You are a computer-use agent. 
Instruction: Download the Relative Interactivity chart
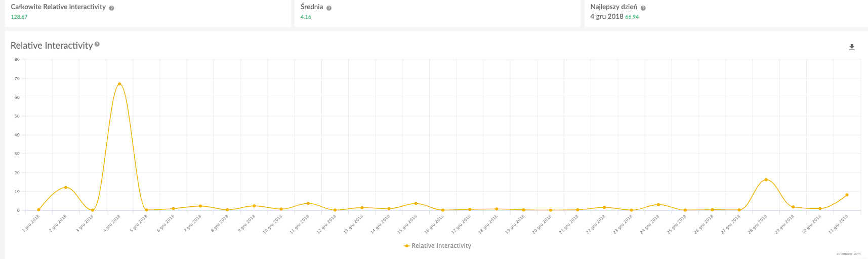point(852,47)
